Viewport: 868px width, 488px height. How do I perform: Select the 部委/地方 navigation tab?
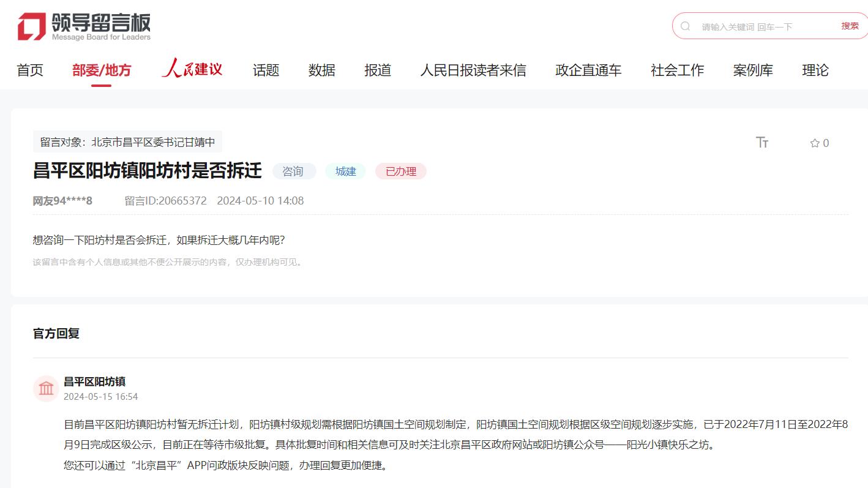click(x=102, y=70)
